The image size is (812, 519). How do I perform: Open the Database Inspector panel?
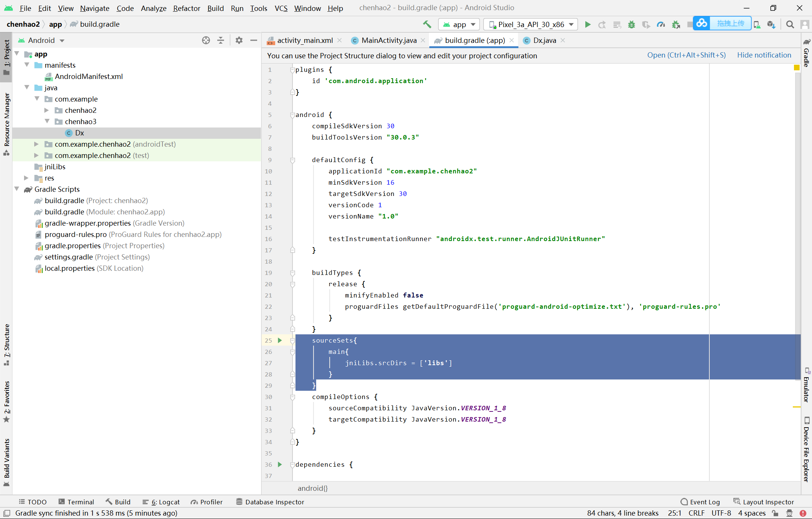coord(270,502)
